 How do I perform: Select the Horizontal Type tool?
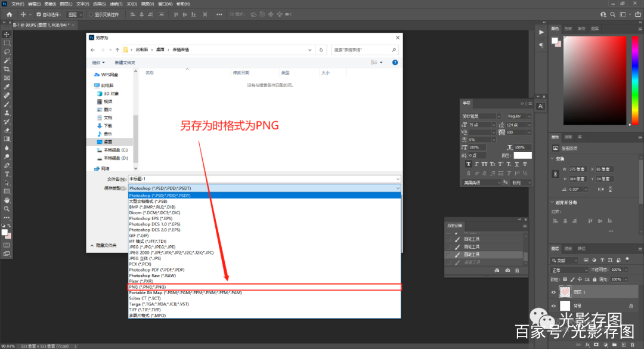[x=7, y=174]
